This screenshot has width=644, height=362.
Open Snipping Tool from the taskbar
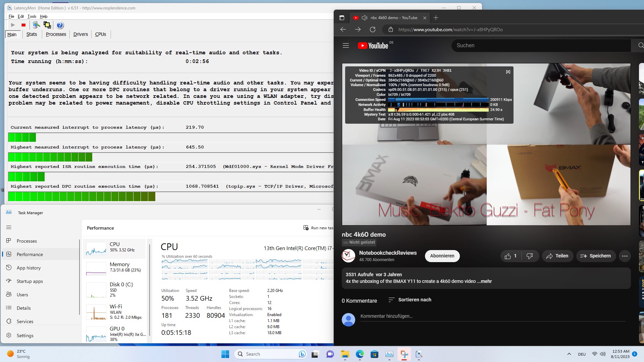pos(404,354)
